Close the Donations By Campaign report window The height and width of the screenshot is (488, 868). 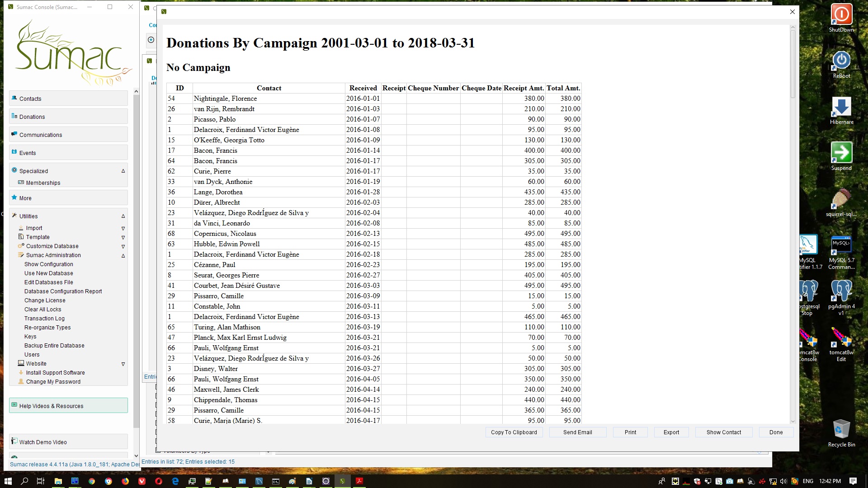(x=792, y=12)
